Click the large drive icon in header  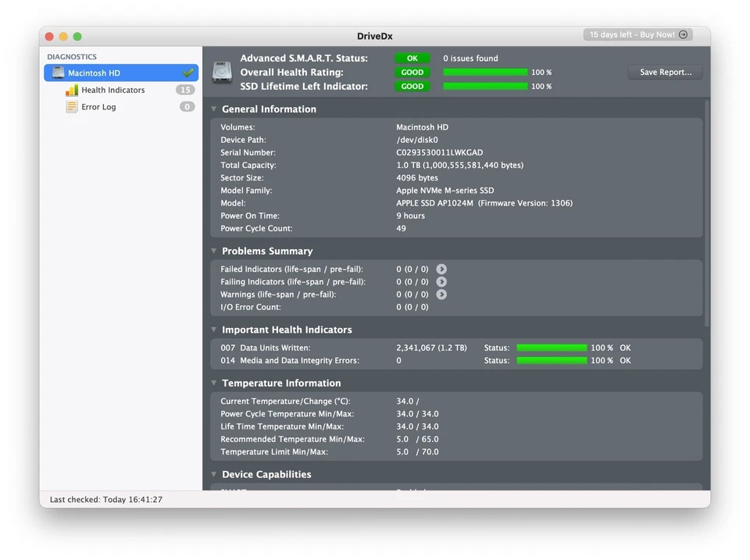point(223,72)
